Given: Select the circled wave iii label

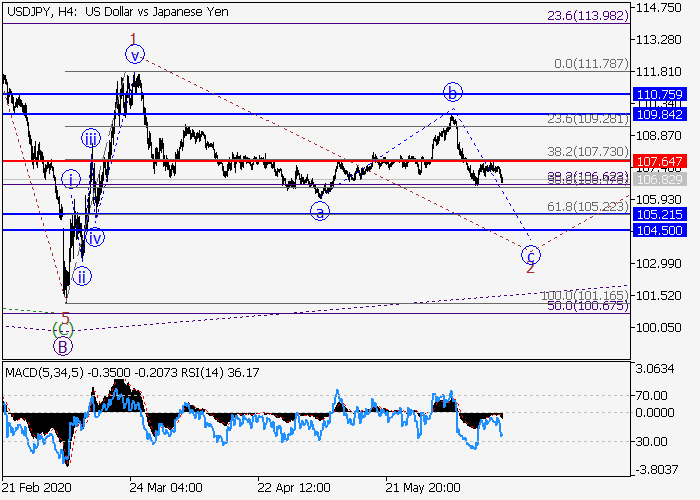Looking at the screenshot, I should tap(91, 139).
